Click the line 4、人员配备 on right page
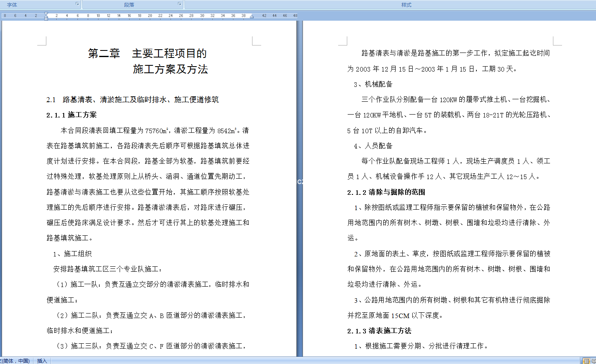The height and width of the screenshot is (364, 596). [x=373, y=146]
